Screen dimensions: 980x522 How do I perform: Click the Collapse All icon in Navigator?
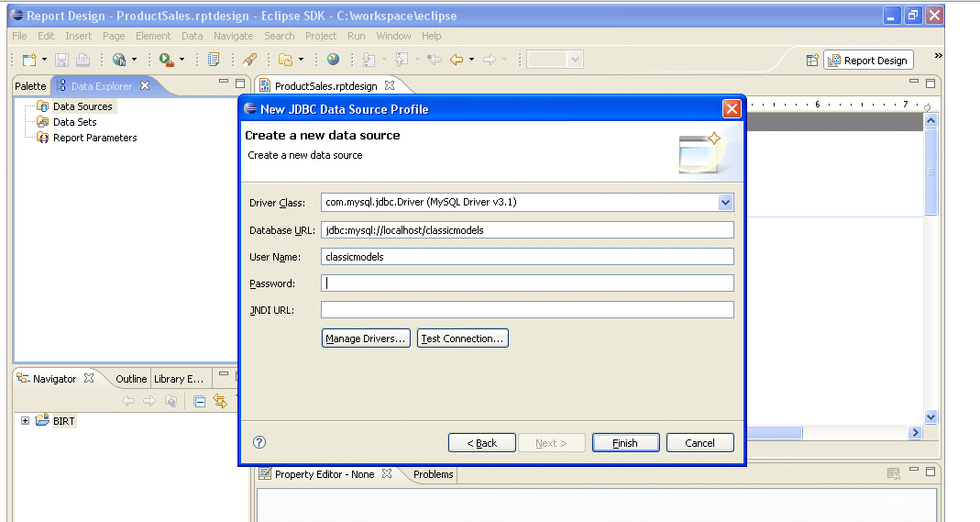click(x=199, y=401)
